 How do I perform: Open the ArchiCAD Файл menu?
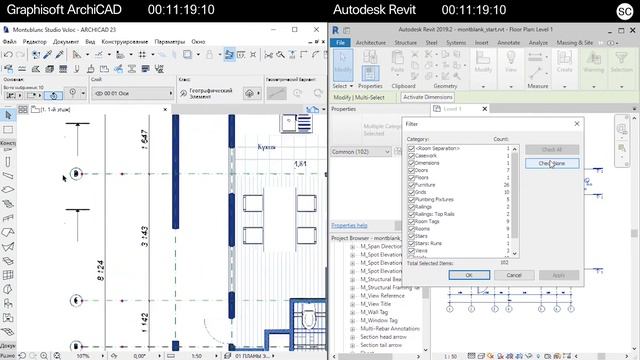point(9,42)
